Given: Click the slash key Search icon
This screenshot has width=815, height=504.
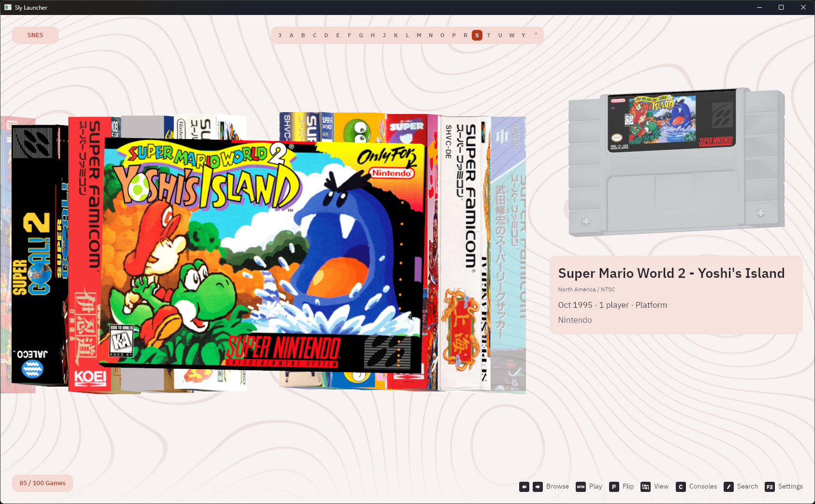Looking at the screenshot, I should click(x=728, y=487).
